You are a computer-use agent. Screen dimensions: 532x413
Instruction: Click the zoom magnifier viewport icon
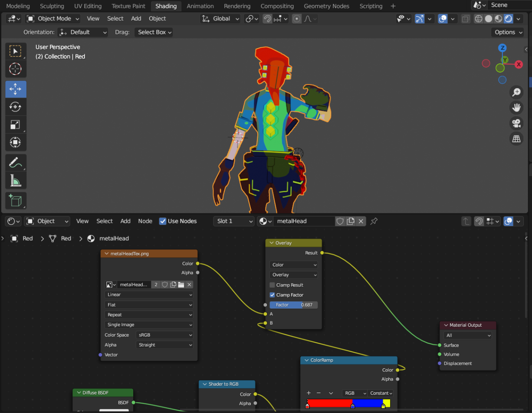click(516, 92)
